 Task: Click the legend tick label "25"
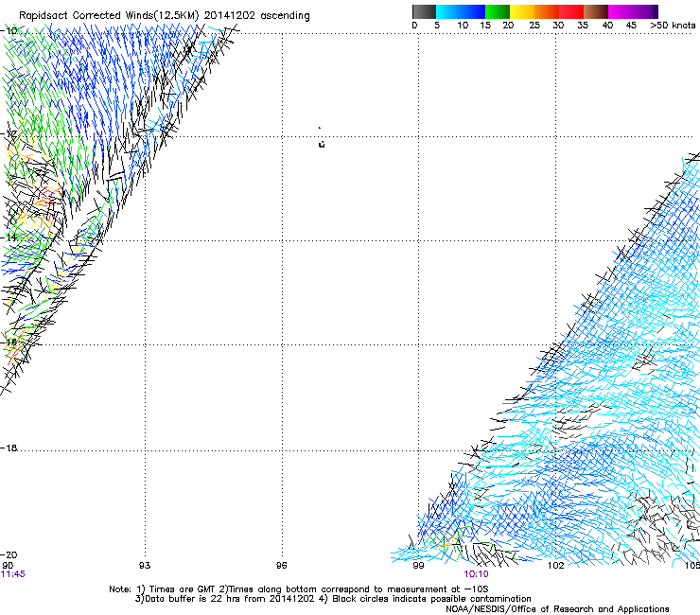click(x=534, y=26)
